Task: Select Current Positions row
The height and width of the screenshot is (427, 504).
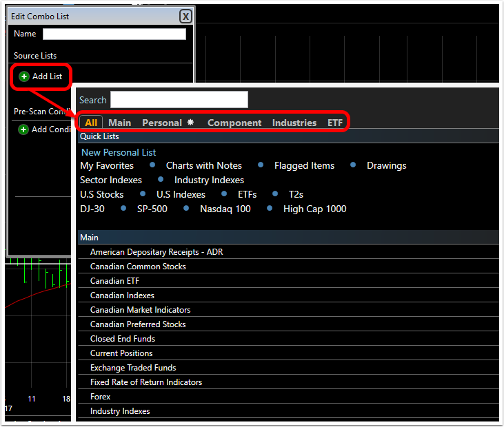Action: click(x=288, y=353)
